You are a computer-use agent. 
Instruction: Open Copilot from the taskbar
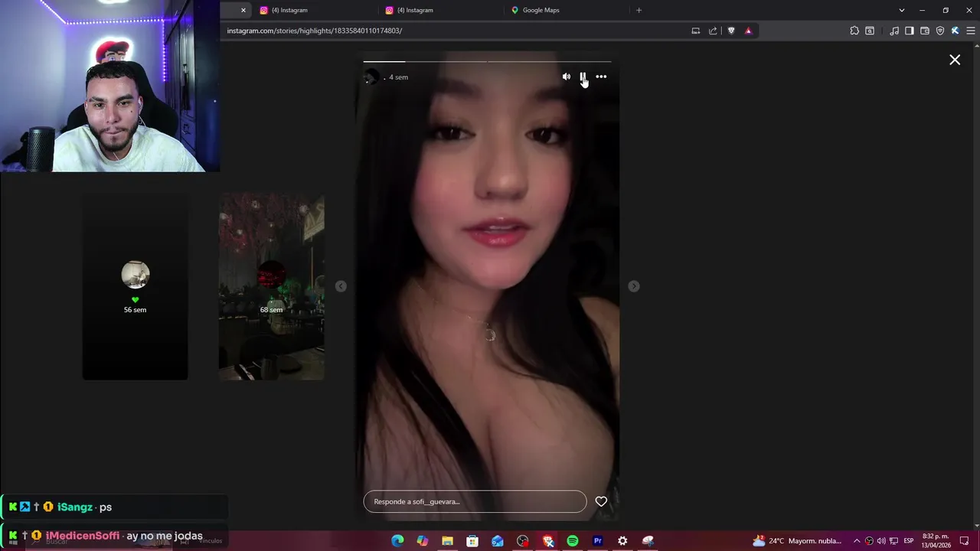423,541
